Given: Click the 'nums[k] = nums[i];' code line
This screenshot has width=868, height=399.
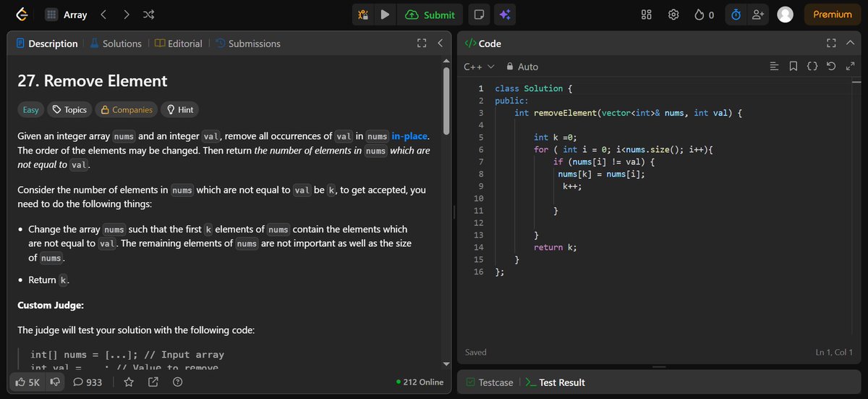Looking at the screenshot, I should (601, 174).
